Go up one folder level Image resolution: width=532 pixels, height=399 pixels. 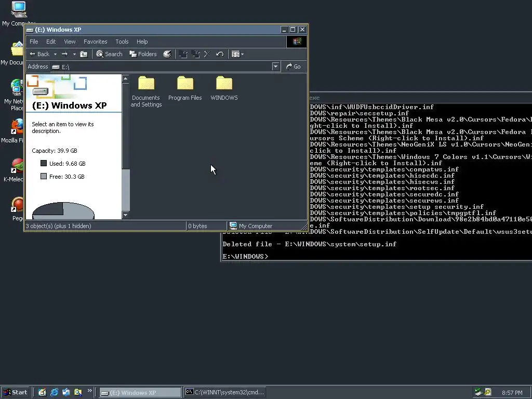point(84,54)
